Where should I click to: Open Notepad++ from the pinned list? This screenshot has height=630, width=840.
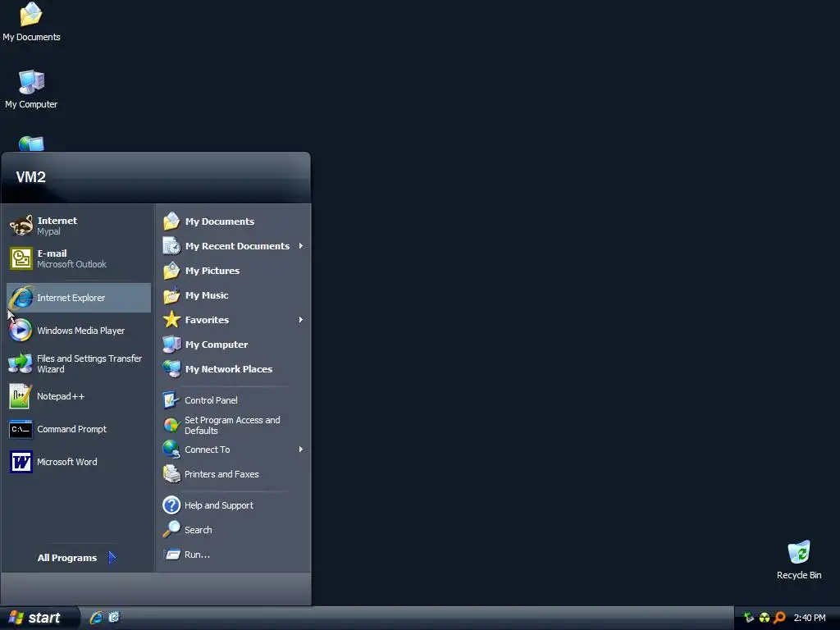(78, 396)
